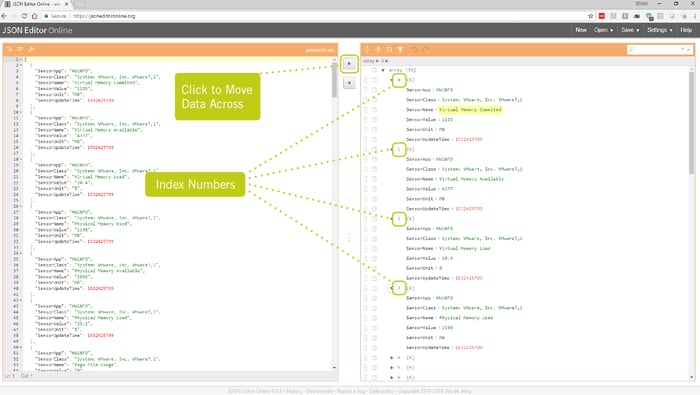Compact JSON data in the code editor toolbar
This screenshot has height=395, width=700.
tap(20, 49)
